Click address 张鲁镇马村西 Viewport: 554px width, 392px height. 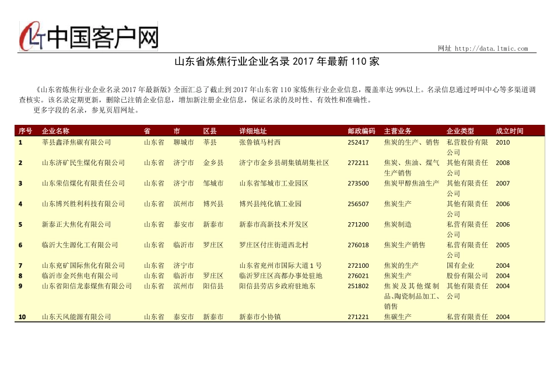click(260, 142)
